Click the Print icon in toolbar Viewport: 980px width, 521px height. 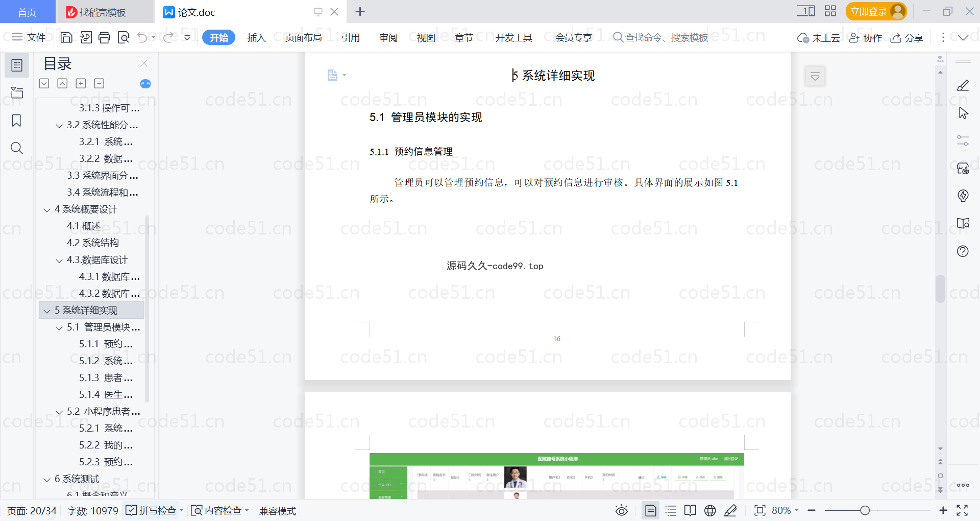click(104, 37)
